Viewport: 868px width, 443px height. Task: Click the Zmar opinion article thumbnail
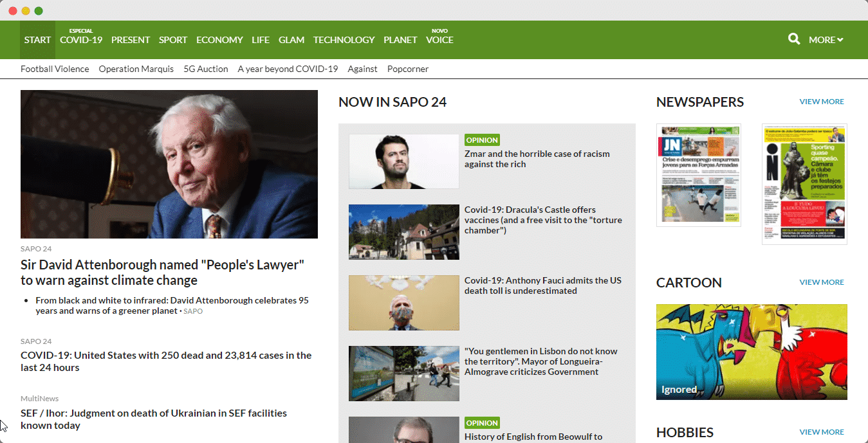[404, 161]
